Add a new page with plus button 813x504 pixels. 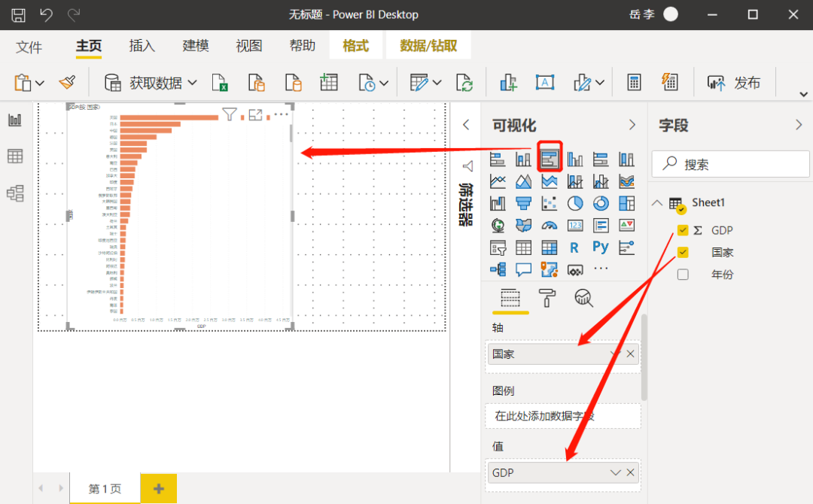(x=159, y=488)
